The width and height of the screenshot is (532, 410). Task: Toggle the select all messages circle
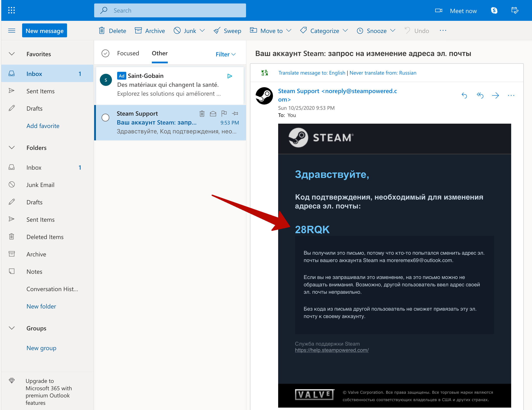pyautogui.click(x=105, y=53)
